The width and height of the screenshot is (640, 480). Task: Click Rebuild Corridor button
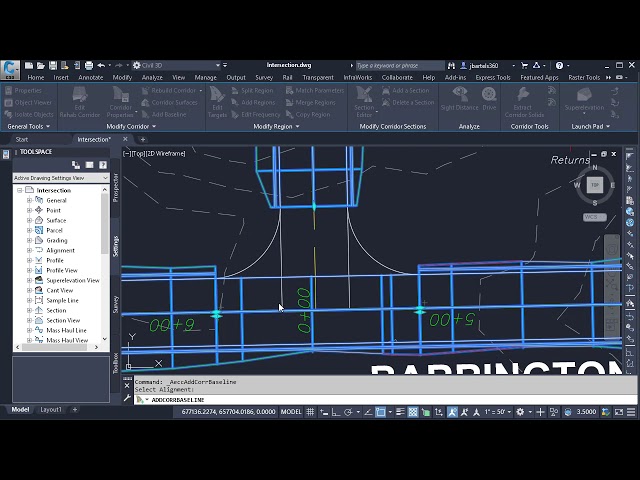(172, 91)
